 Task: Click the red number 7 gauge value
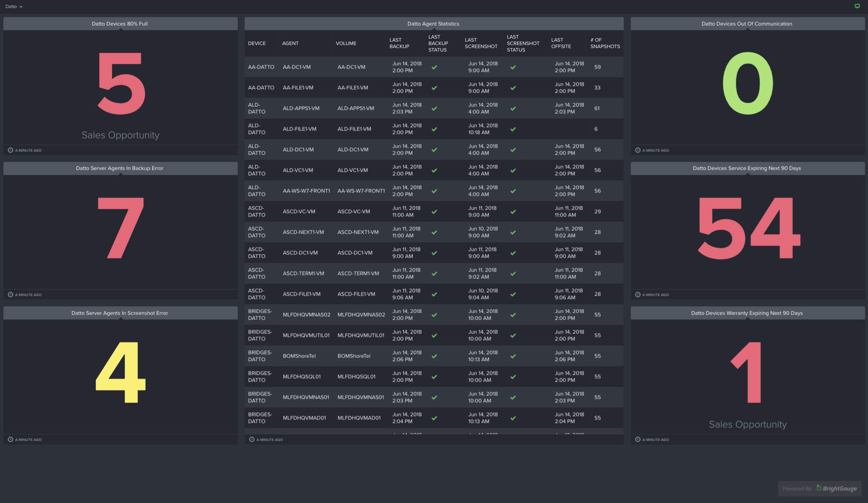pyautogui.click(x=121, y=228)
